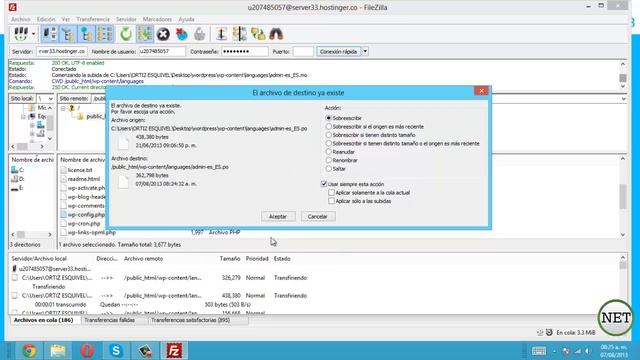Screen dimensions: 640x360
Task: Refresh file and folder lists
Action: (x=126, y=34)
